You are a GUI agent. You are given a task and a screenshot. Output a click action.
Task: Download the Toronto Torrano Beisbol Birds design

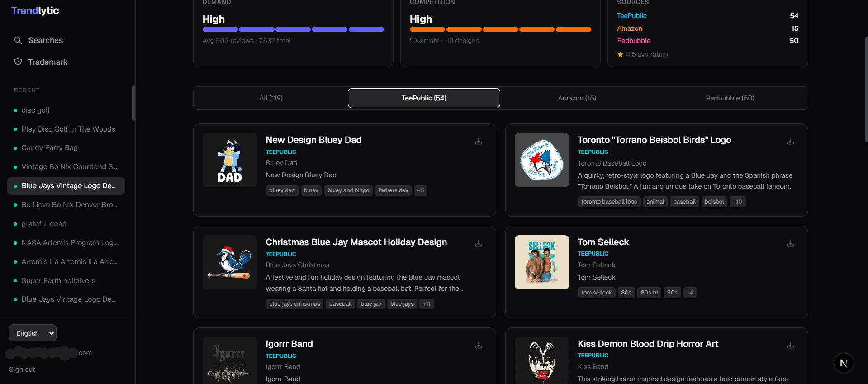pyautogui.click(x=790, y=142)
